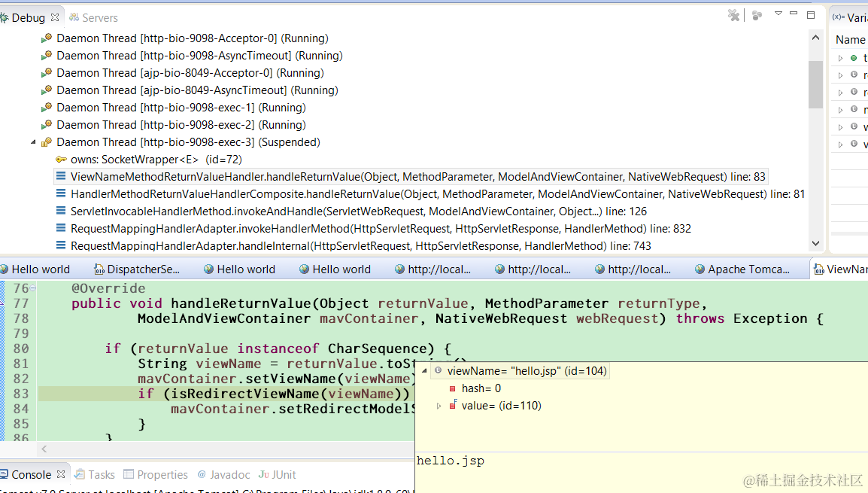
Task: Click the debug view icon beside the separator
Action: (757, 16)
